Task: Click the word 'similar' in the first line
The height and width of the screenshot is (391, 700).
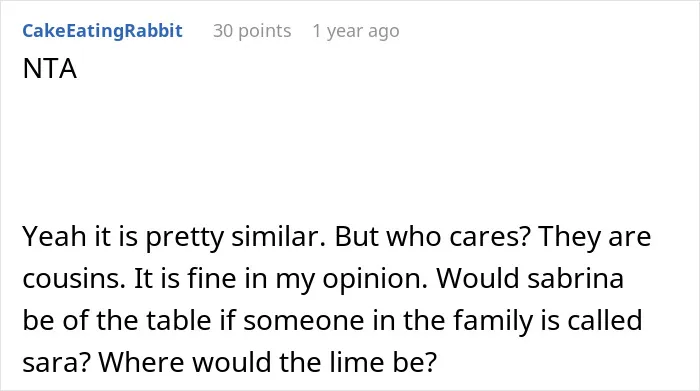Action: tap(279, 236)
